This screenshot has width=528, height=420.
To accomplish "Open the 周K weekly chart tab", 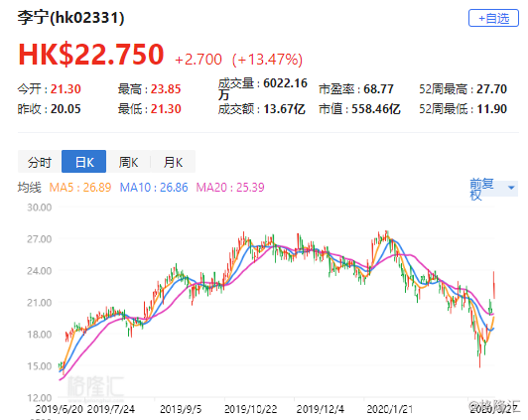I will coord(128,162).
